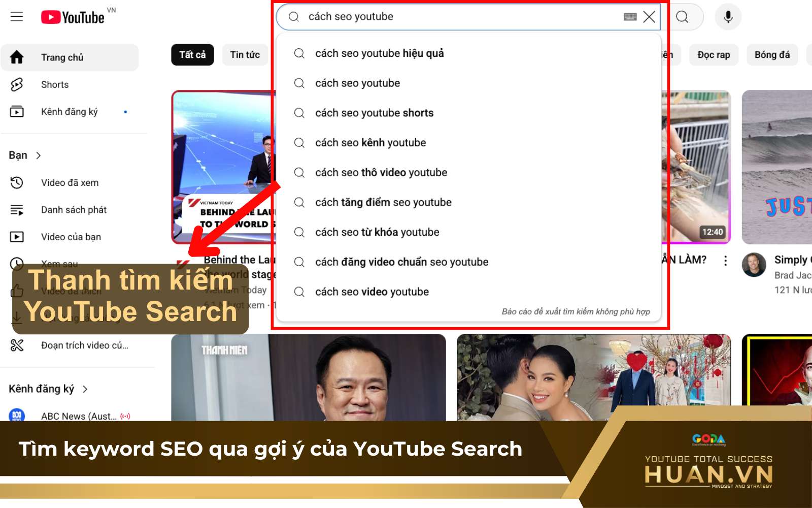This screenshot has height=508, width=812.
Task: Expand the Kênh đăng ký section chevron
Action: [x=85, y=389]
